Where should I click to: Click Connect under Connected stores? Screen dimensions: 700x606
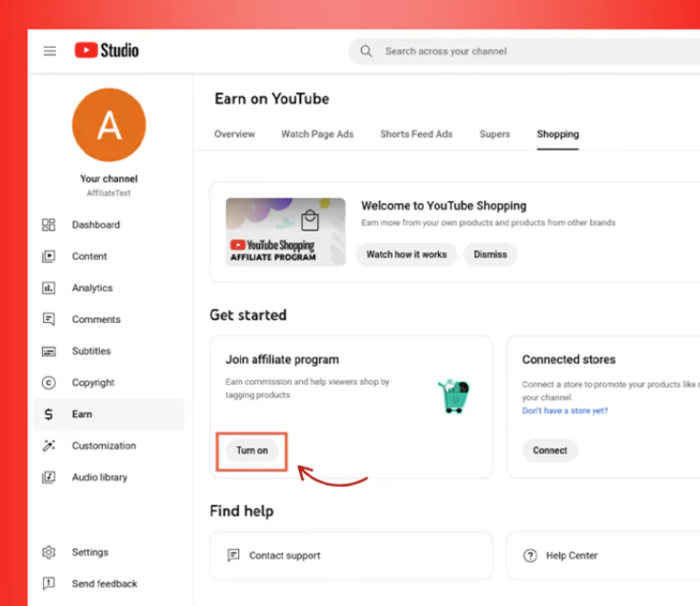(550, 451)
